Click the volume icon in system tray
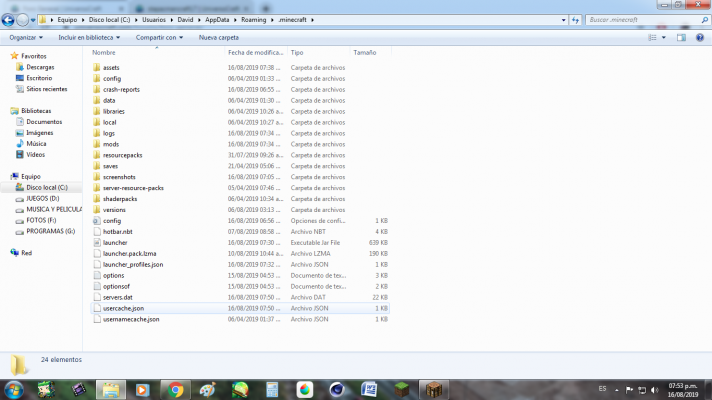Viewport: 712px width, 400px height. (x=654, y=390)
